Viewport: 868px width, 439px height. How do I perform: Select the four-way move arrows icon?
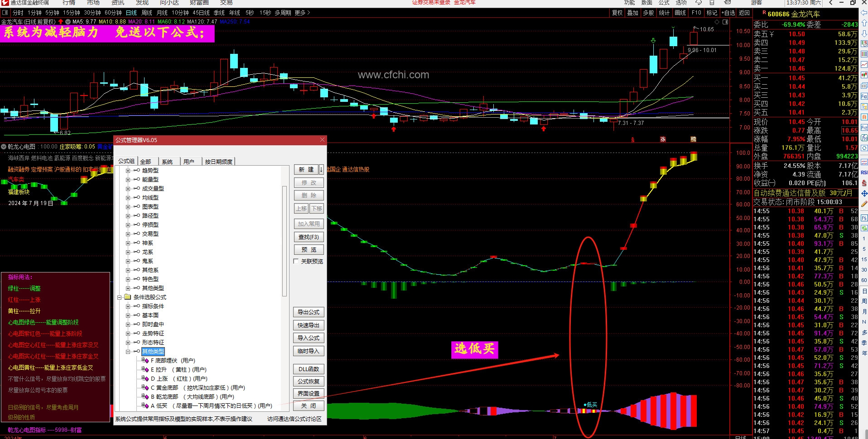coord(864,194)
